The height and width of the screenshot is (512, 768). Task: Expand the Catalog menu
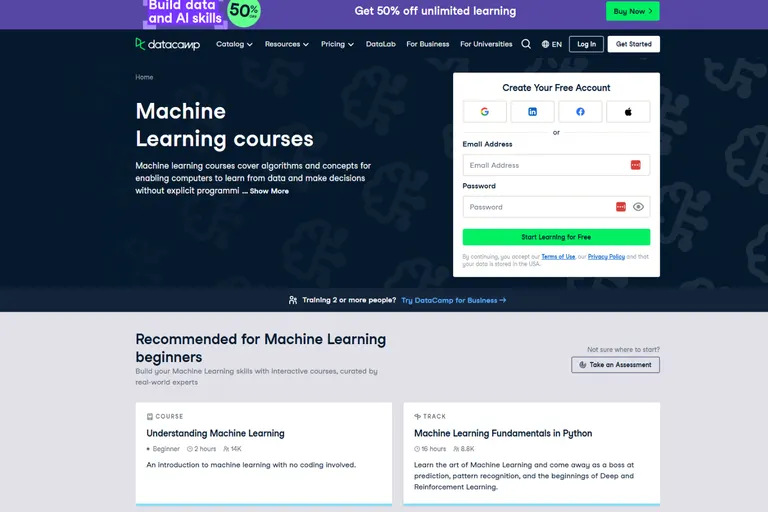tap(234, 44)
